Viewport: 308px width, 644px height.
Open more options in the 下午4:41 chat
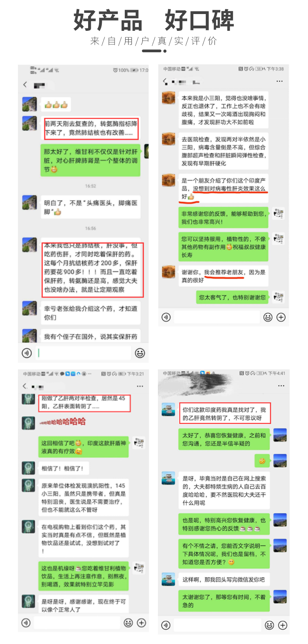(x=281, y=385)
